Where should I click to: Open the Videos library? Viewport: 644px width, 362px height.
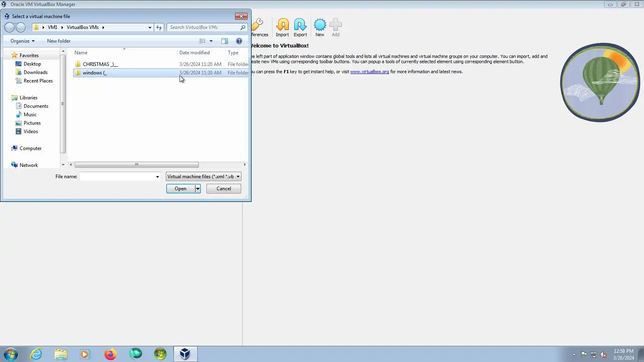pyautogui.click(x=31, y=132)
